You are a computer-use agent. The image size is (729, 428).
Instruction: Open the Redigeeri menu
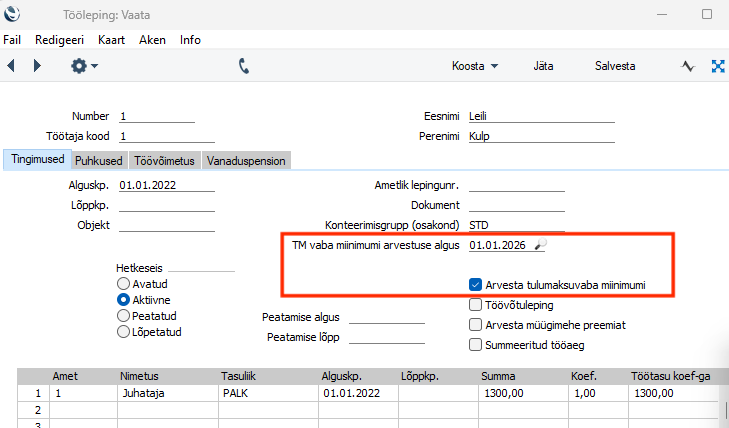pyautogui.click(x=60, y=40)
